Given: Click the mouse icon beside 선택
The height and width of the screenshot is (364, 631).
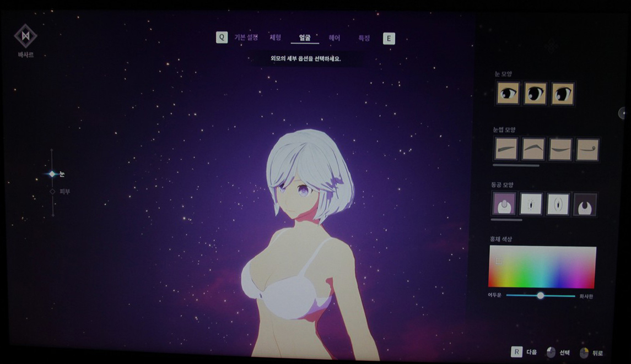Looking at the screenshot, I should coord(551,352).
